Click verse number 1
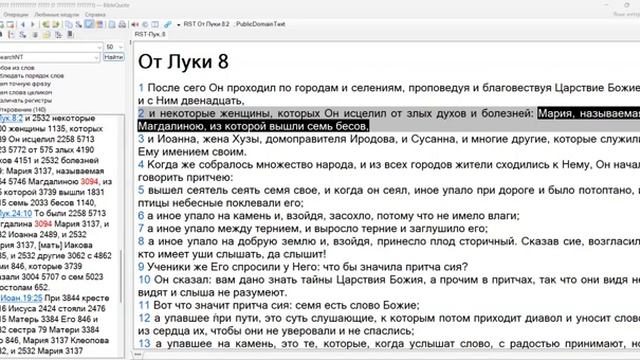This screenshot has width=640, height=360. (141, 88)
